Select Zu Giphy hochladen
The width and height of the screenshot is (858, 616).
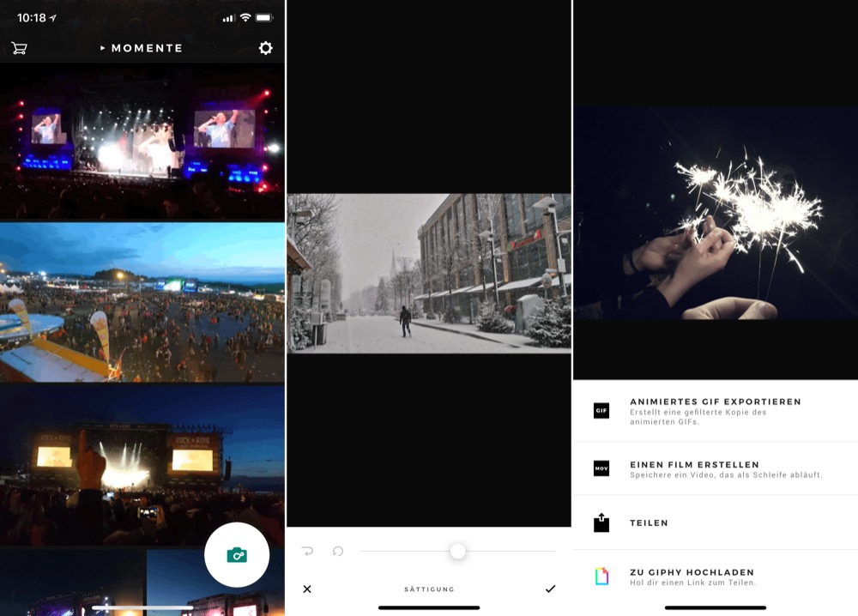(716, 577)
